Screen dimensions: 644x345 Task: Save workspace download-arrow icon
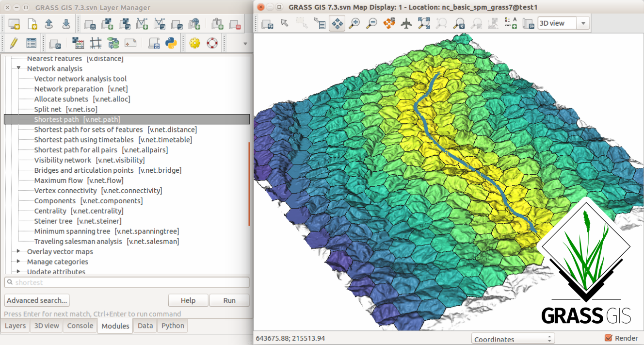[66, 24]
